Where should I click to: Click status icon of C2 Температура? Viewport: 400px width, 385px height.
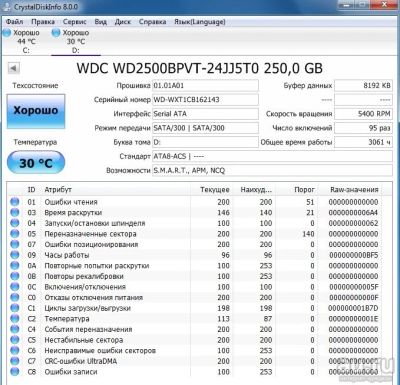point(15,319)
